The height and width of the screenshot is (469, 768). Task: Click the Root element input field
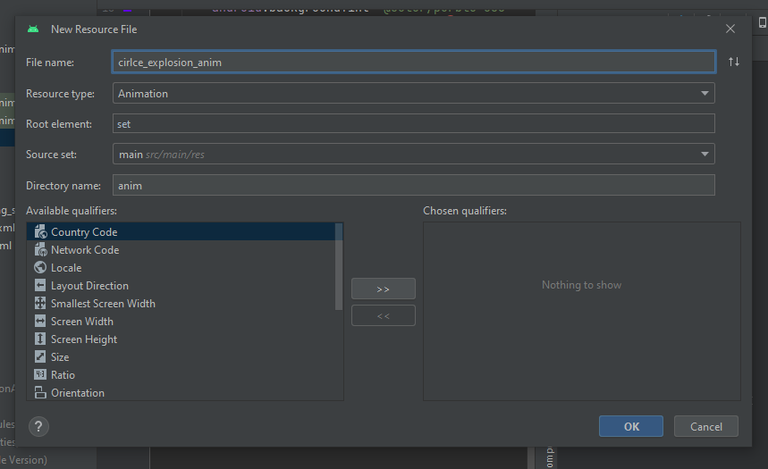tap(413, 123)
